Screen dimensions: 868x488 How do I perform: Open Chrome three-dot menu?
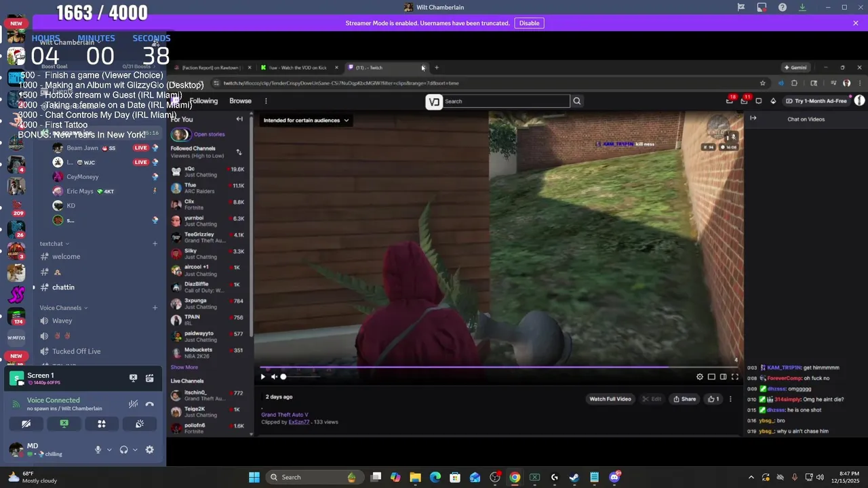point(859,83)
